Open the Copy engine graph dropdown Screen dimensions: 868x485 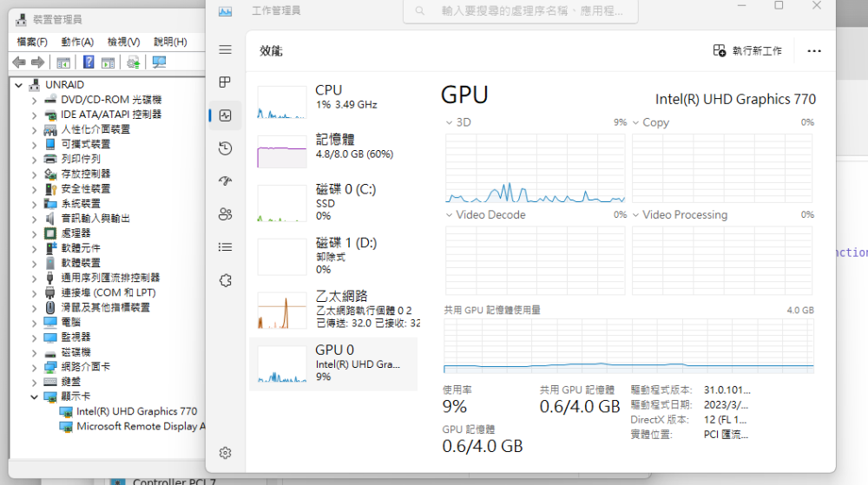click(x=635, y=123)
